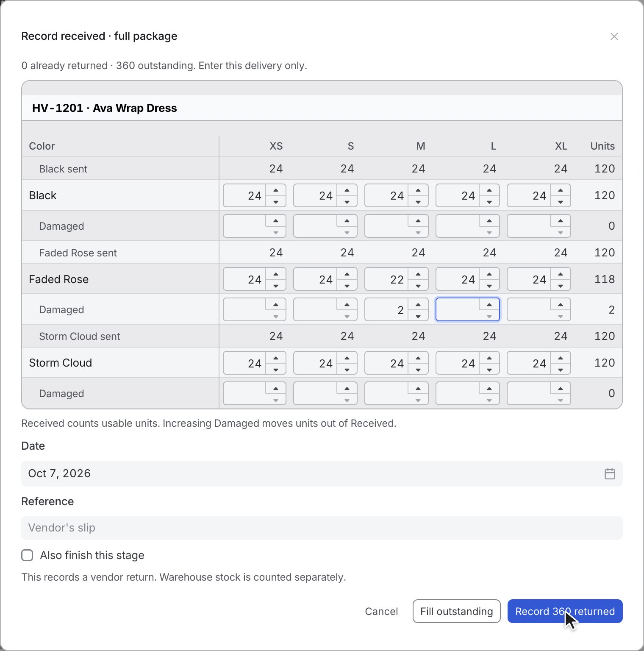Image resolution: width=644 pixels, height=651 pixels.
Task: Increase Storm Cloud S received quantity
Action: (347, 357)
